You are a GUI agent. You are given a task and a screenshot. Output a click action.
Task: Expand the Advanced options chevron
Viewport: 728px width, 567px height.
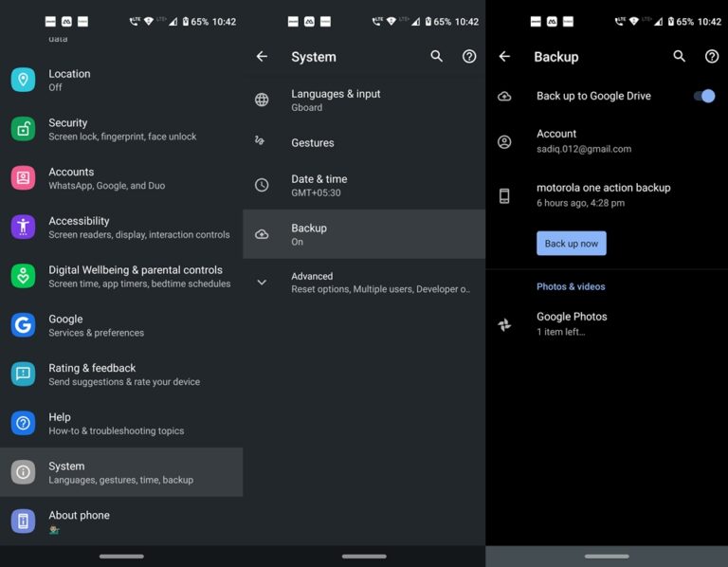262,283
